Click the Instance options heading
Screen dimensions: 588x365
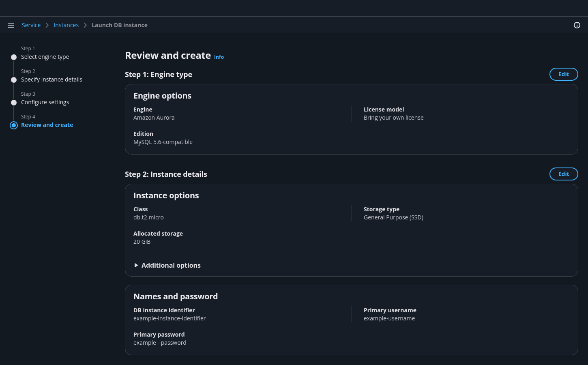[166, 195]
